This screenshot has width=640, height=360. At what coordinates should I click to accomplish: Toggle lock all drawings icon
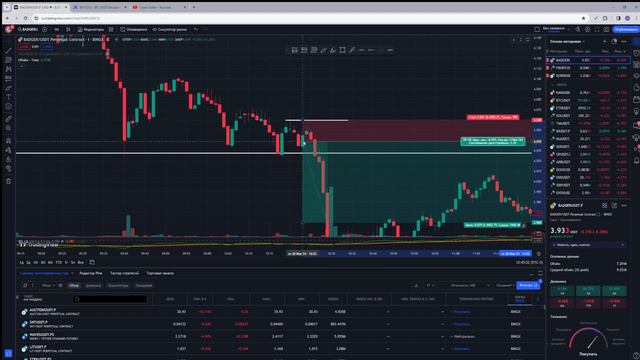[x=9, y=159]
